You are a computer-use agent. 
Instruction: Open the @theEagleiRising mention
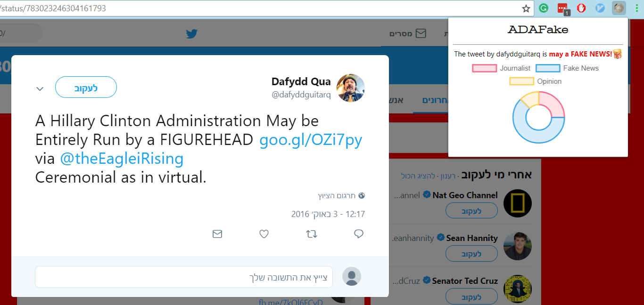122,159
